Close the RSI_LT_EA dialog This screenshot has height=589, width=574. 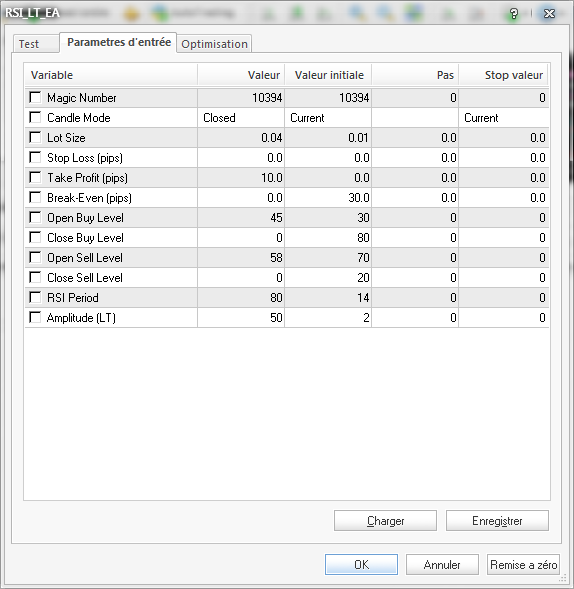pos(549,14)
